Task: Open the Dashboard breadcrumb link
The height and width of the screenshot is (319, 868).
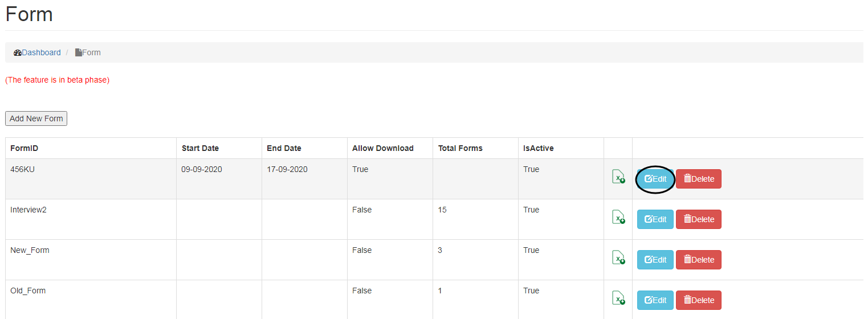Action: [x=40, y=52]
